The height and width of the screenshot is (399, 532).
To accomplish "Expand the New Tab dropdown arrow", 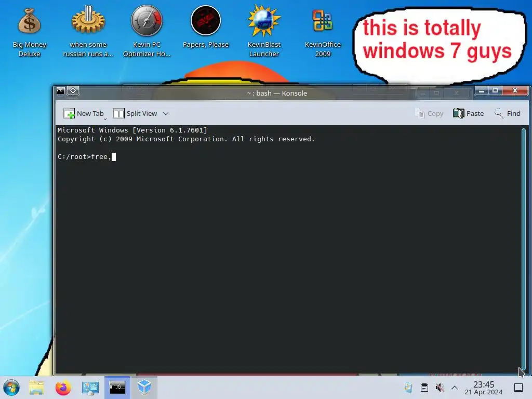I will tap(105, 119).
